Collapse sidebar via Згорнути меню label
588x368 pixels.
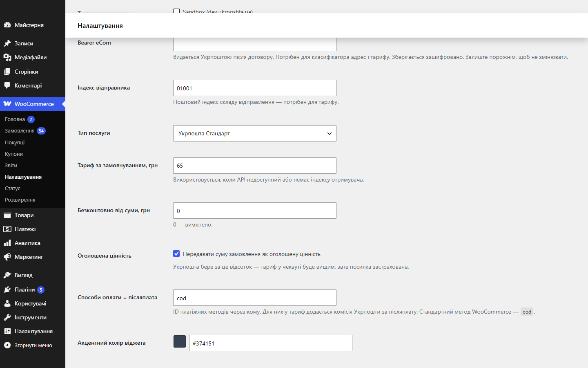click(33, 345)
